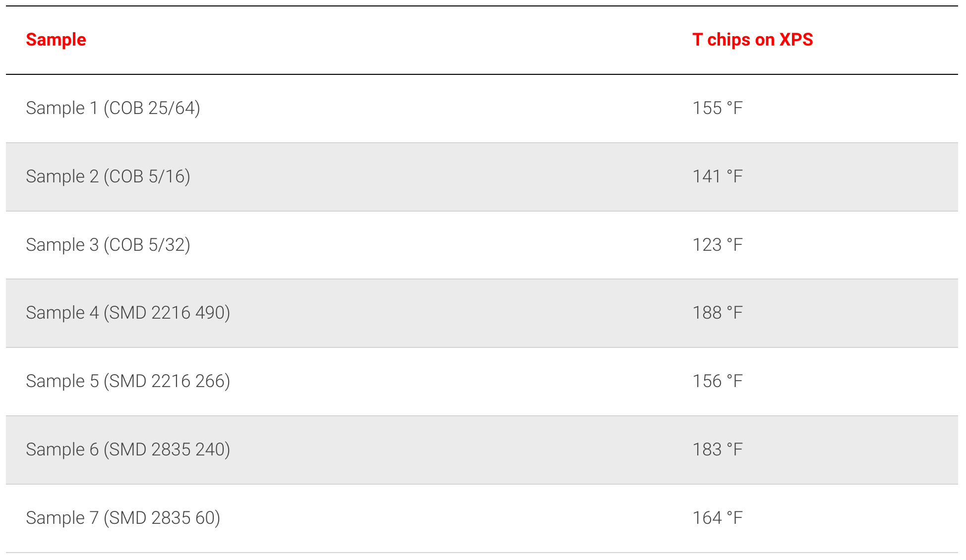Select Sample 5 (SMD 2216 266) cell
Viewport: 966px width, 560px height.
pyautogui.click(x=128, y=381)
